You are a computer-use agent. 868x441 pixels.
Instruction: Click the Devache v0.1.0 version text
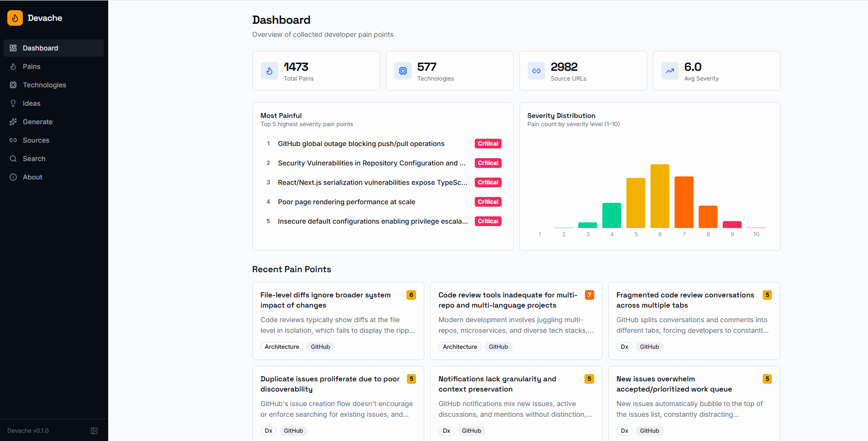point(28,431)
